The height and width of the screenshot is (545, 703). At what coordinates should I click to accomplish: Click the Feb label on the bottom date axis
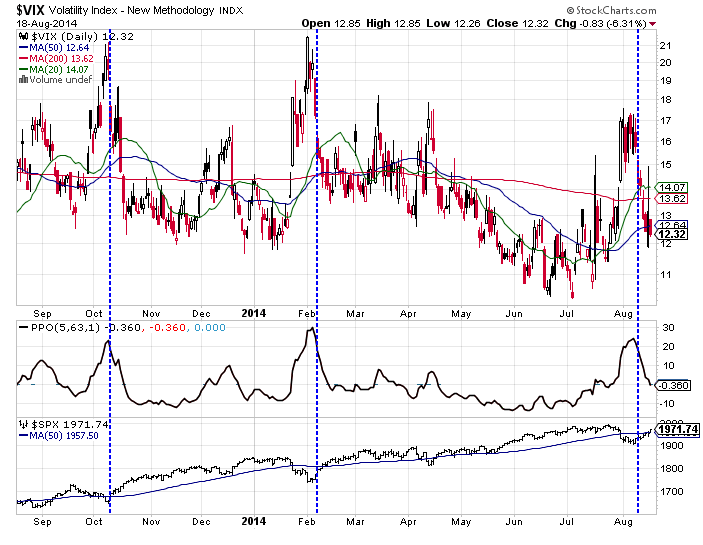click(x=308, y=522)
